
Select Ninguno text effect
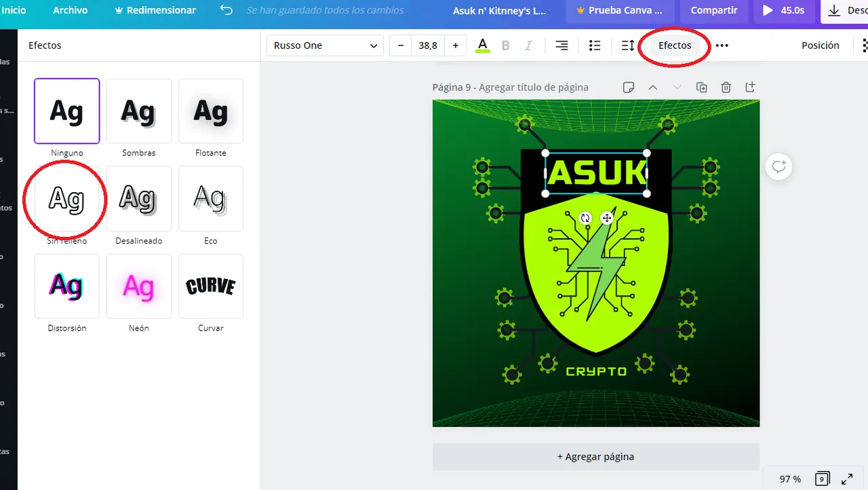click(x=66, y=111)
